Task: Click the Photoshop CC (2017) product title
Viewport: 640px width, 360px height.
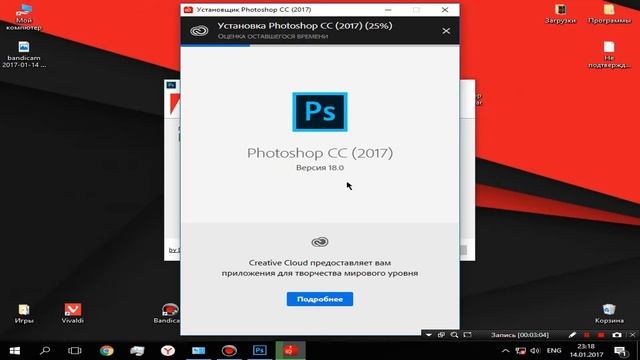Action: (320, 153)
